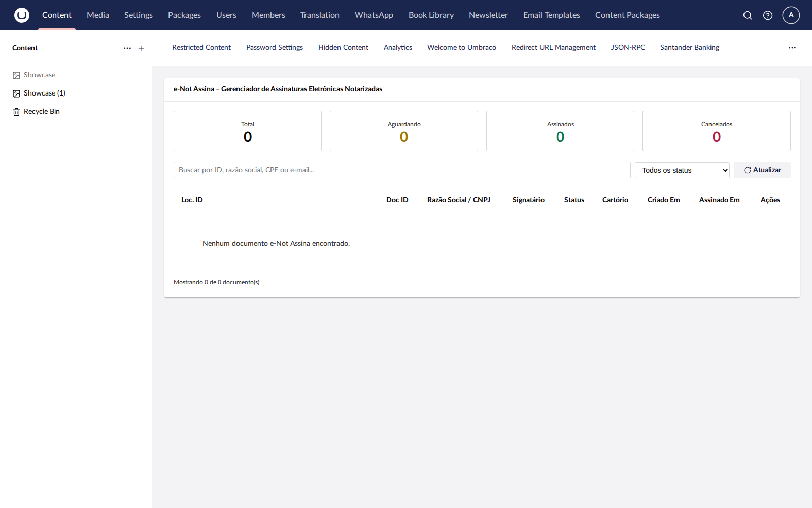Switch to the Analytics tab
812x508 pixels.
coord(398,48)
